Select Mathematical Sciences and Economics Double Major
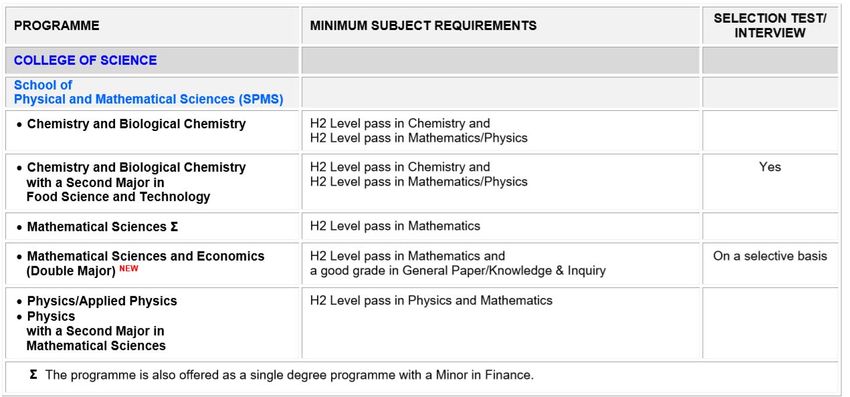This screenshot has width=850, height=397. 145,263
